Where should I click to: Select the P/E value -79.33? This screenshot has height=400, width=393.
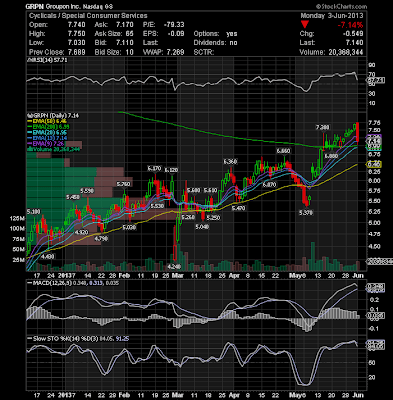coord(174,25)
